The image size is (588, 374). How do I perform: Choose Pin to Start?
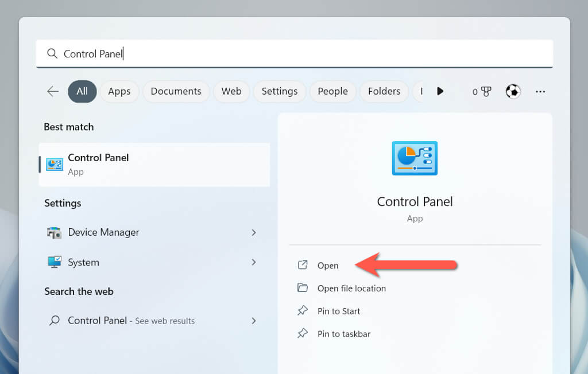coord(339,311)
